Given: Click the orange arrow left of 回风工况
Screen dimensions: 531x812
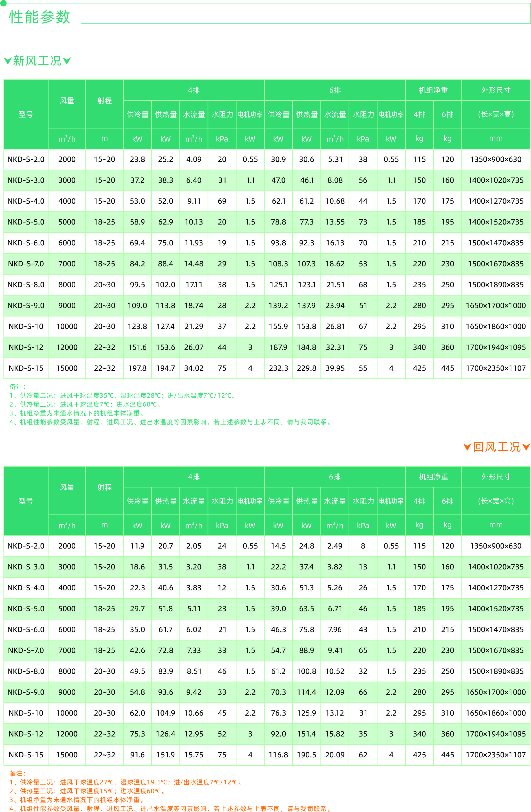Looking at the screenshot, I should 467,447.
